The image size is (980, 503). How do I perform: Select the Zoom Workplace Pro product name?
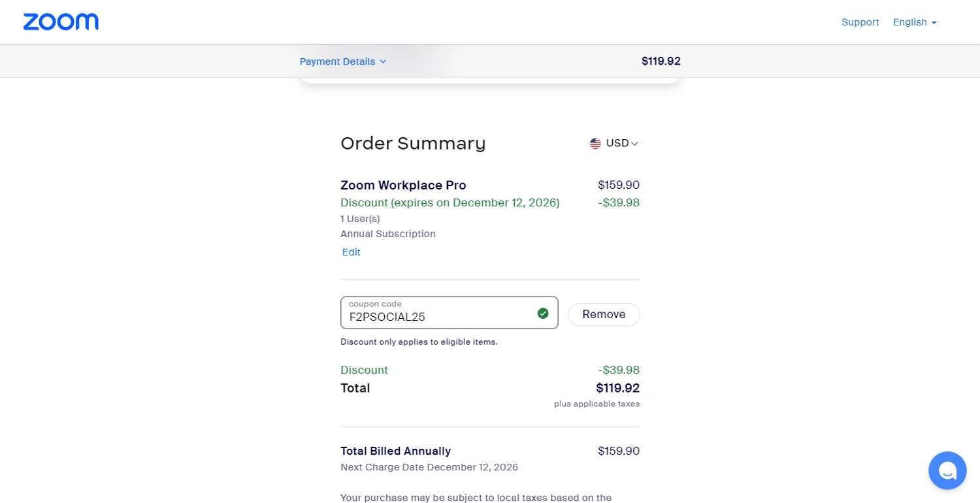click(x=403, y=185)
